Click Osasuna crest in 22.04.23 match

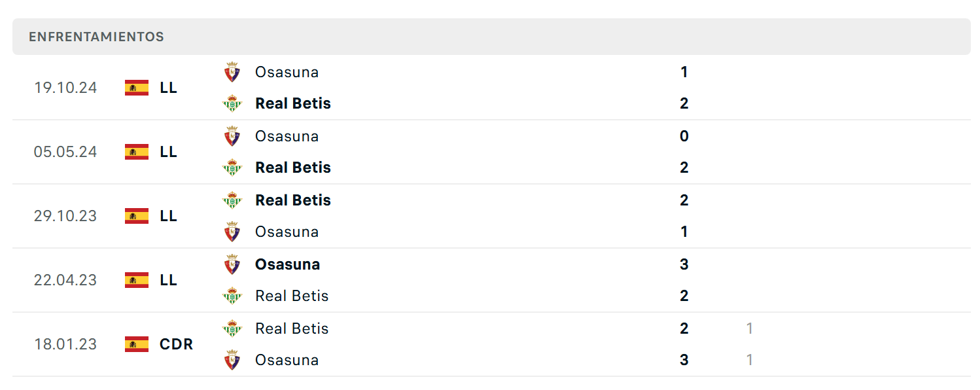click(x=232, y=264)
